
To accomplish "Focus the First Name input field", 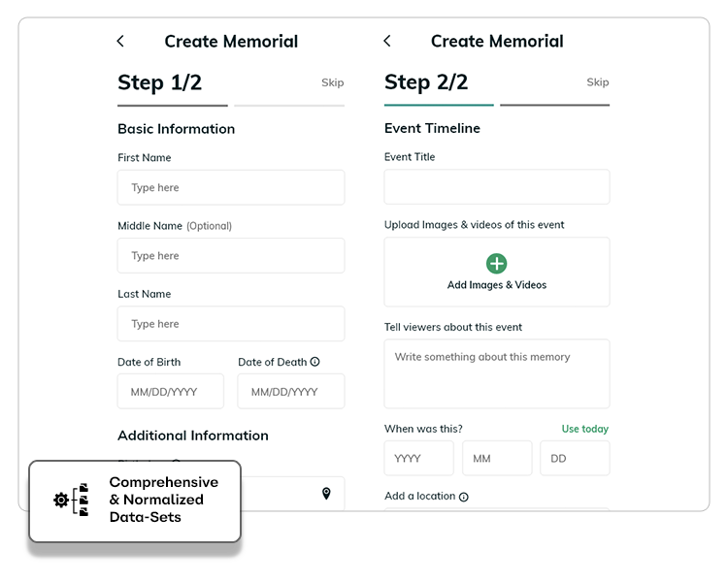I will (231, 187).
